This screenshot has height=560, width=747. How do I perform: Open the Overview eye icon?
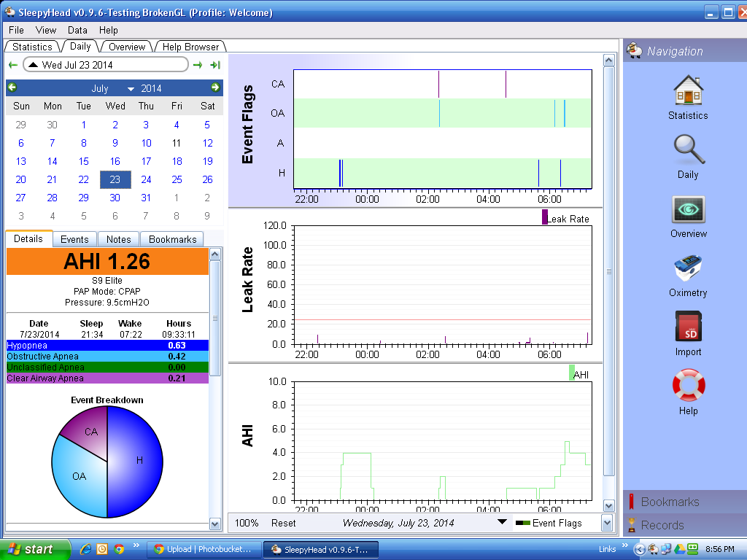click(x=688, y=209)
